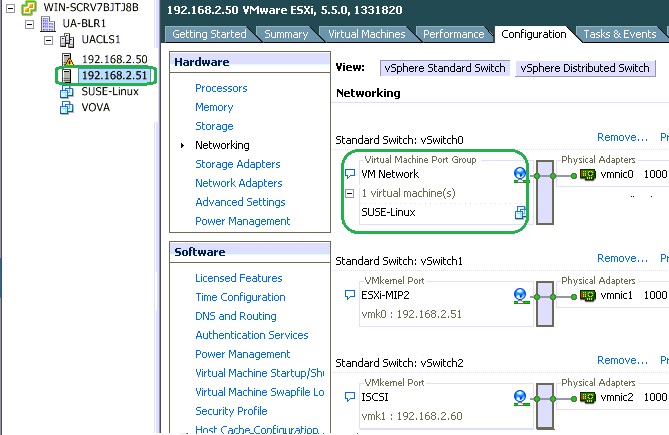Select the Configuration tab
Viewport: 669px width, 435px height.
(534, 34)
